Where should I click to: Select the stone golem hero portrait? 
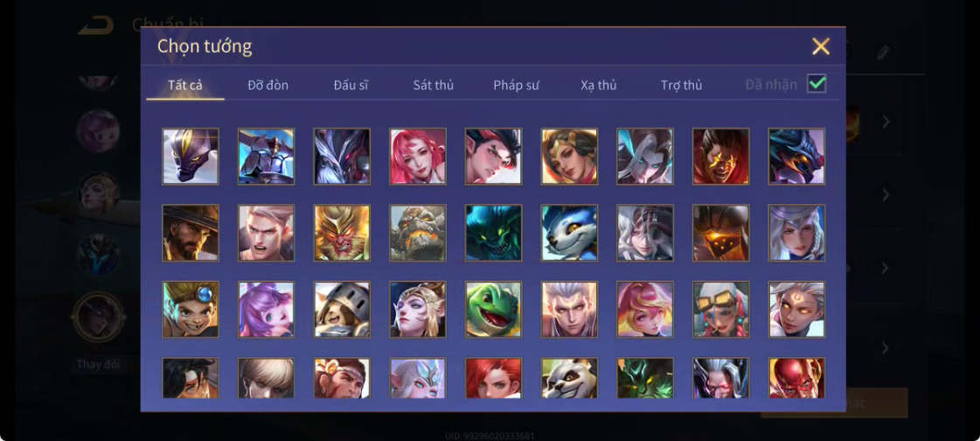click(418, 233)
